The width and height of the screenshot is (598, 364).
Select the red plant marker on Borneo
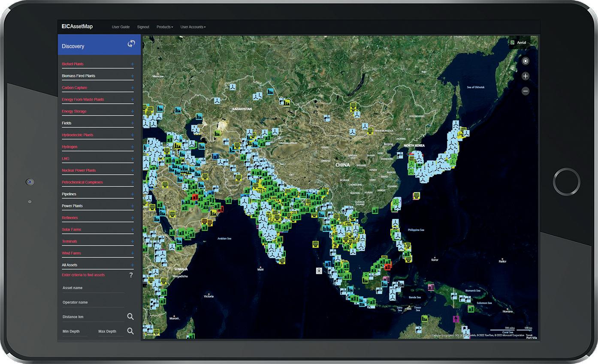[388, 266]
